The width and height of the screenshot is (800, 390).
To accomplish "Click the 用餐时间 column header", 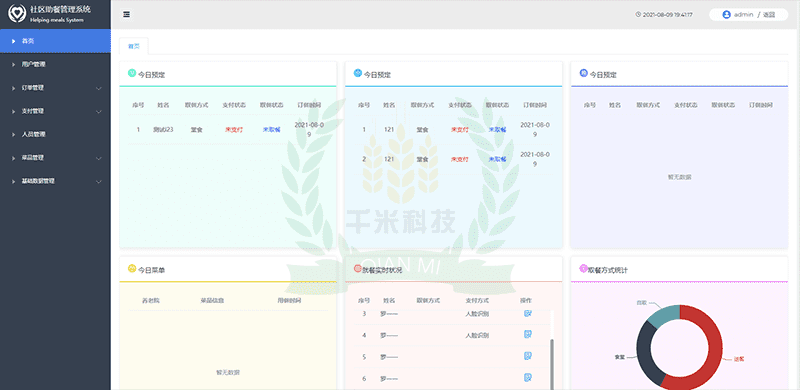I will (289, 300).
